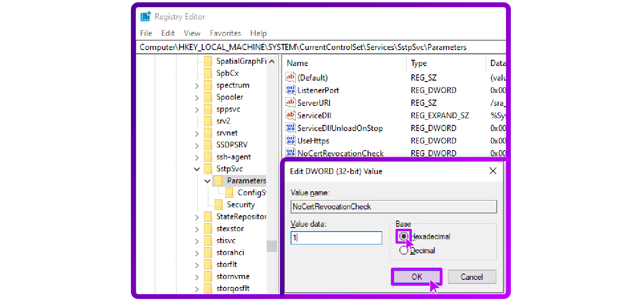Confirm the DWORD edit with OK
The image size is (644, 302).
[x=417, y=277]
